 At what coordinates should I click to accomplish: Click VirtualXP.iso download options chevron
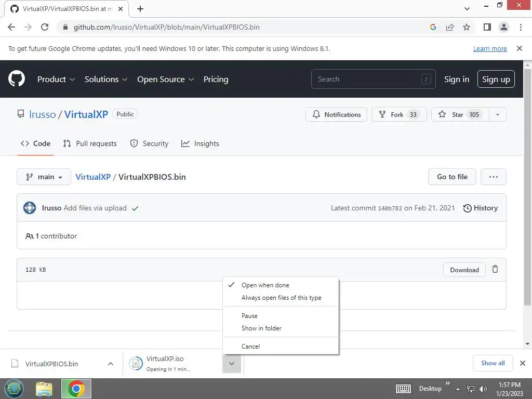[x=232, y=364]
